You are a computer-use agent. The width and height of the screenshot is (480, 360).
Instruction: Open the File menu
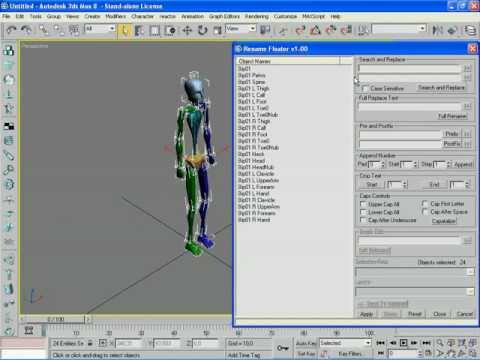6,16
